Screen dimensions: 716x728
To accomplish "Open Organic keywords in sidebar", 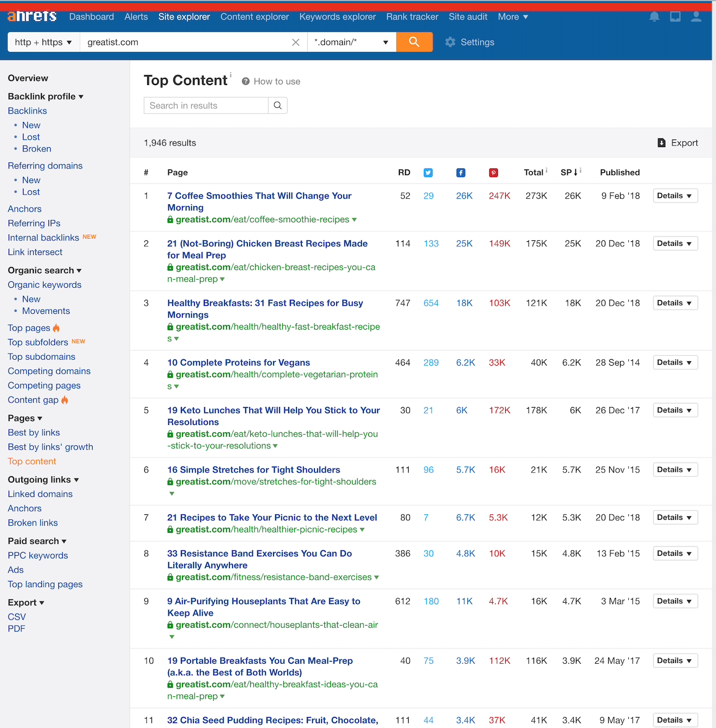I will [45, 285].
